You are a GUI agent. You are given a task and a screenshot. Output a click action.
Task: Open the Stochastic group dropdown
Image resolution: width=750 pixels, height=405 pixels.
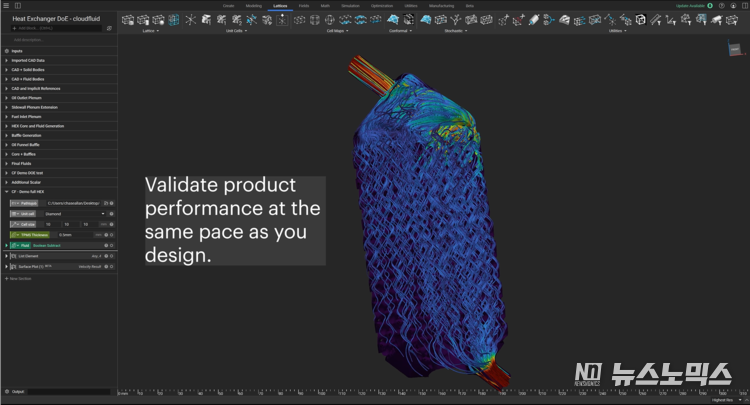click(x=466, y=31)
